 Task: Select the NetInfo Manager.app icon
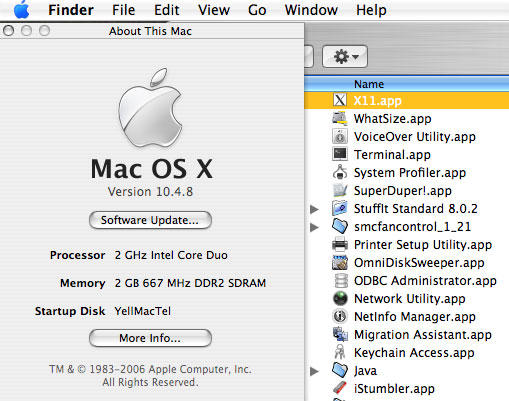[x=340, y=316]
